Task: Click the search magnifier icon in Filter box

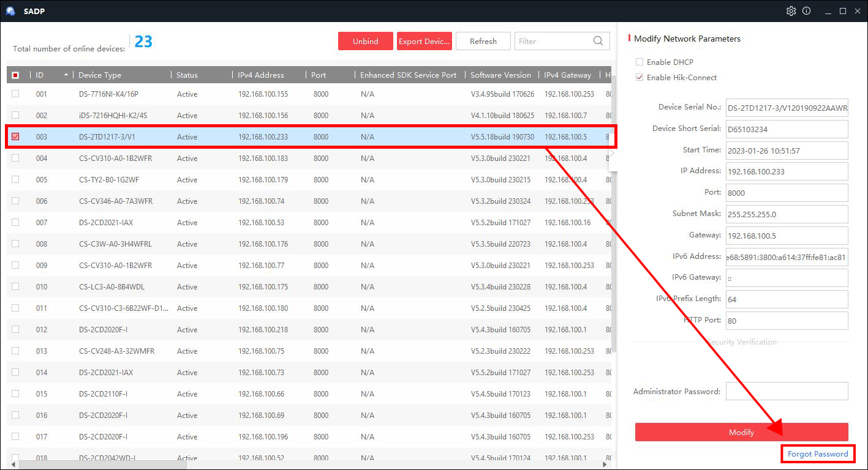Action: (598, 41)
